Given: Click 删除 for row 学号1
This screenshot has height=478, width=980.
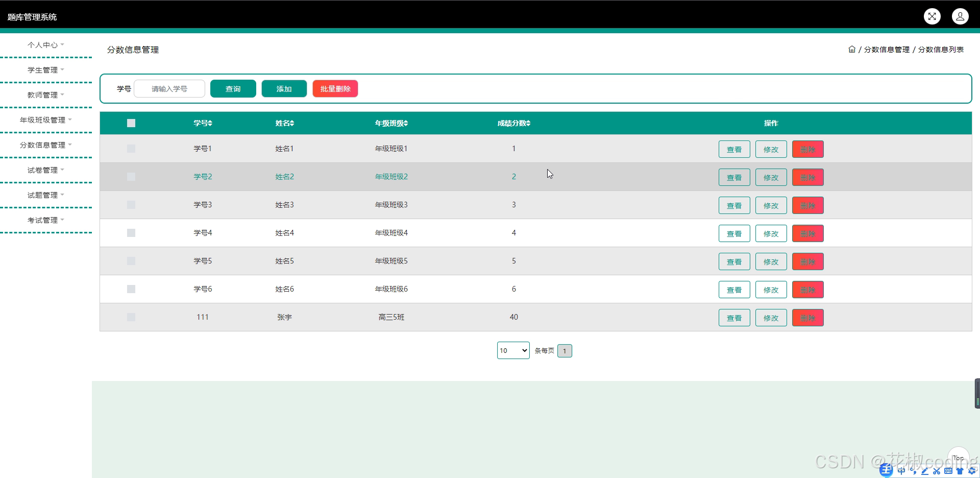Looking at the screenshot, I should 808,149.
